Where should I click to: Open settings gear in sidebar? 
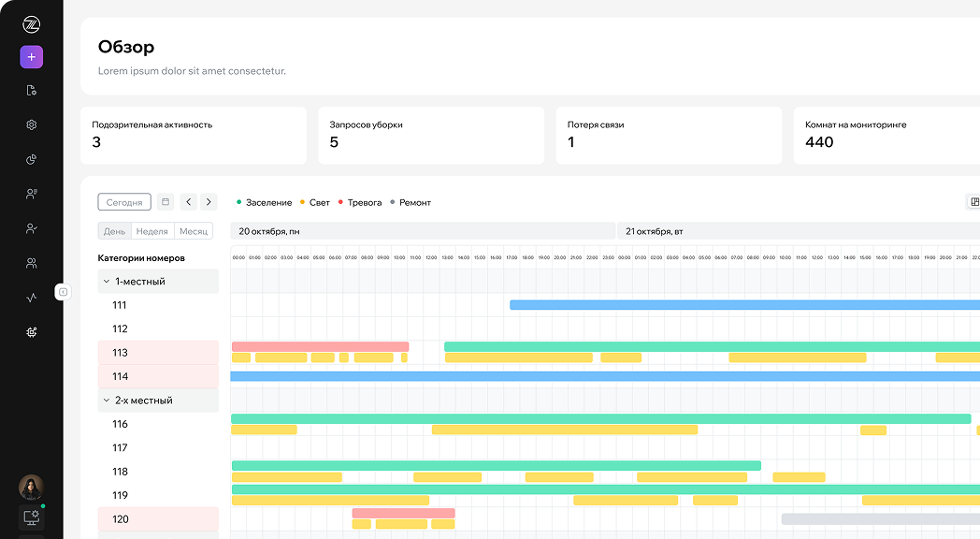[31, 125]
